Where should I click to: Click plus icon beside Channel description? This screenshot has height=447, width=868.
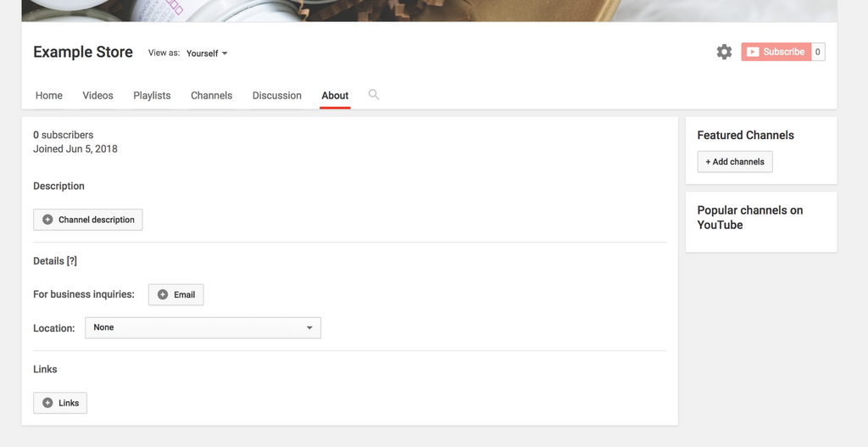point(47,220)
